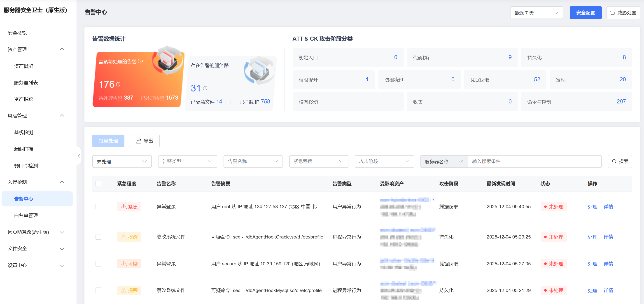Check the row with dbAgentHookOracle.so command
Image resolution: width=644 pixels, height=304 pixels.
coord(98,237)
